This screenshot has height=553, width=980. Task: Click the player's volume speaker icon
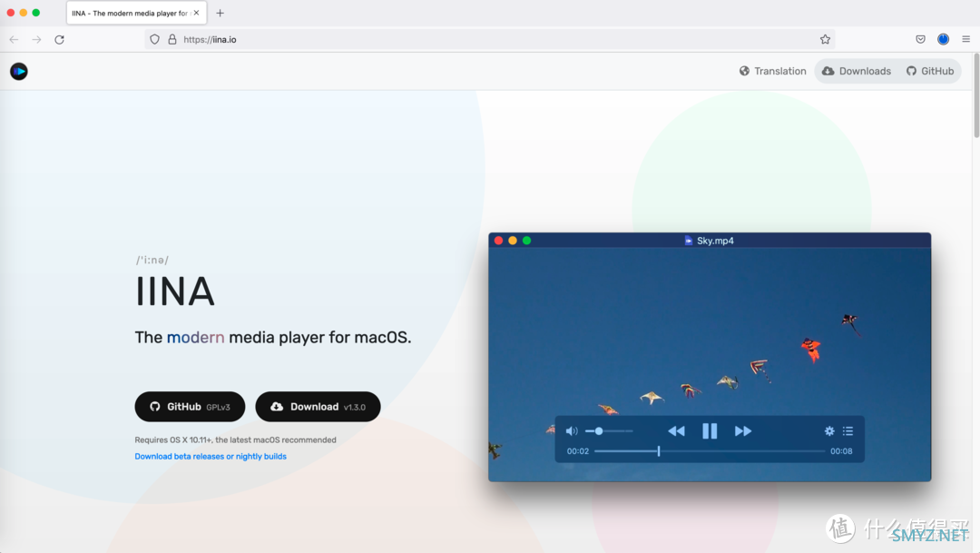click(572, 431)
